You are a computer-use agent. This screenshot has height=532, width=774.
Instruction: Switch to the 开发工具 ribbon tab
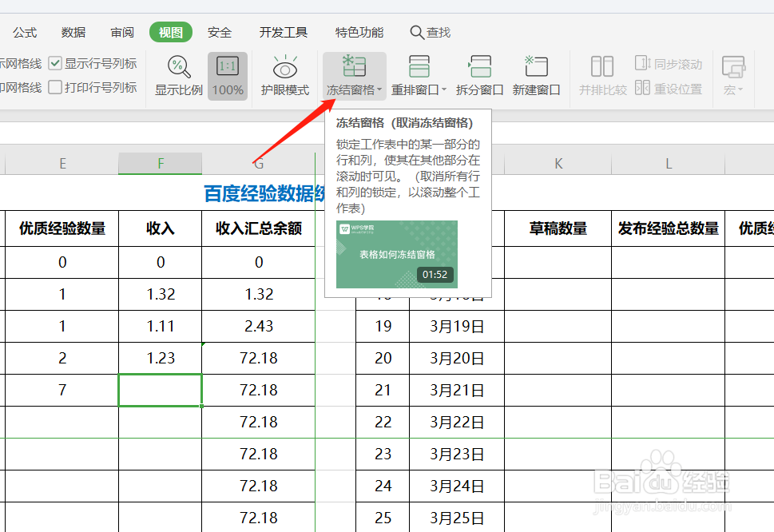283,32
